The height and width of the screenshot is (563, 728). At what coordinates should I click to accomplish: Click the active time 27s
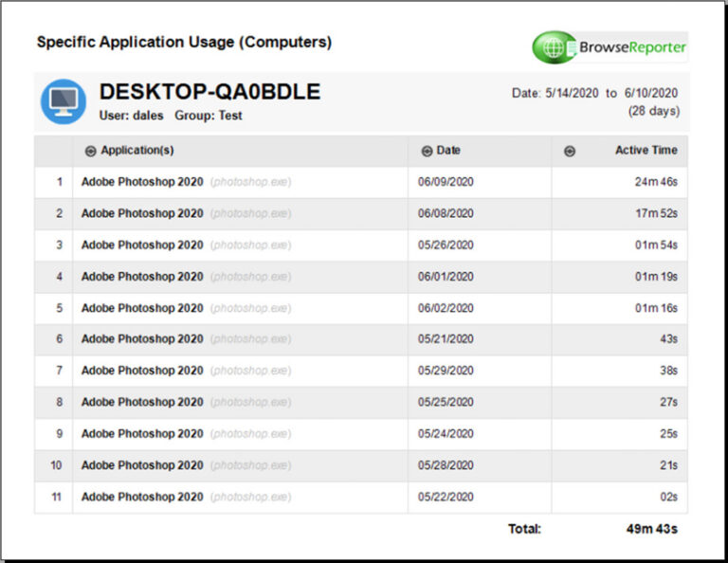click(x=668, y=403)
